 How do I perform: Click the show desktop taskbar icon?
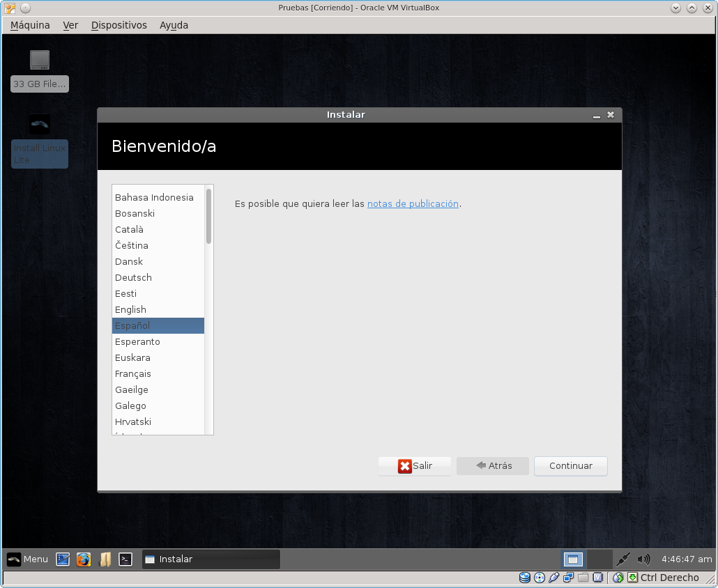tap(63, 559)
